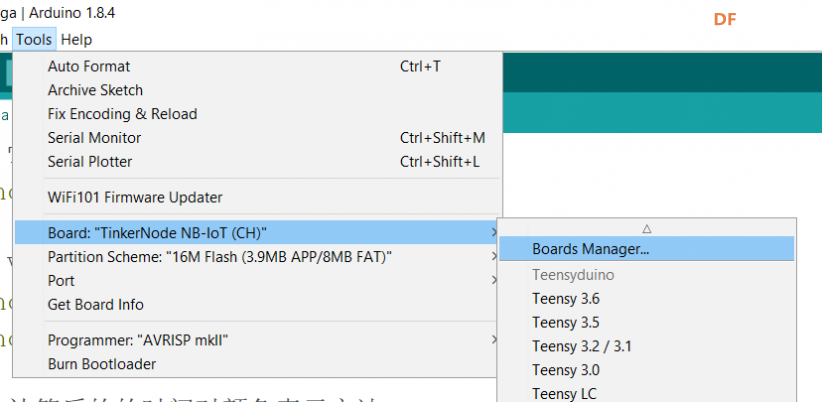Viewport: 822px width, 402px height.
Task: Select Teensy 3.5 board
Action: pyautogui.click(x=646, y=323)
